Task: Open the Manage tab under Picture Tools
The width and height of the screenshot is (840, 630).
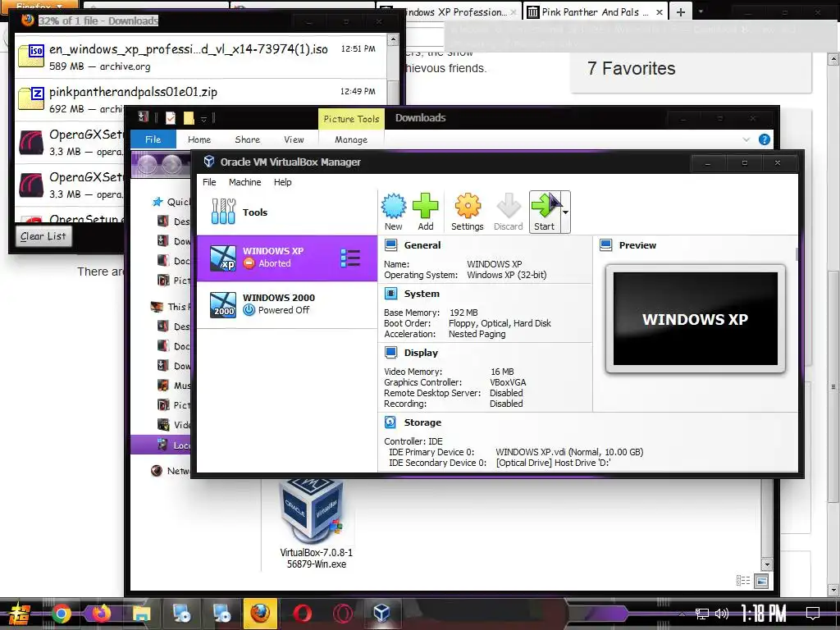Action: click(351, 139)
